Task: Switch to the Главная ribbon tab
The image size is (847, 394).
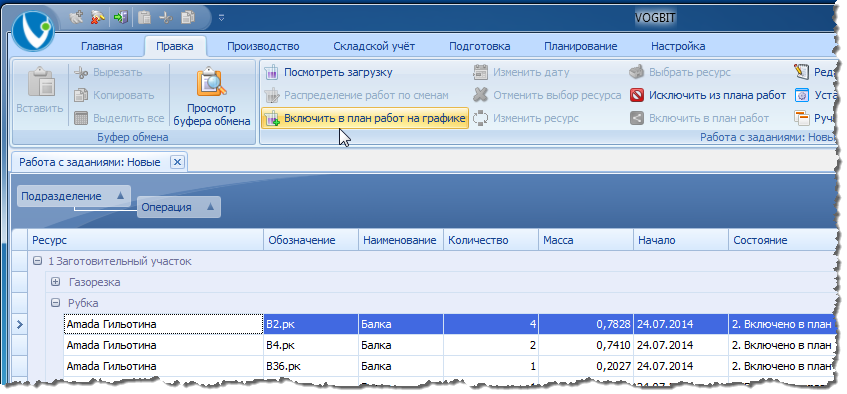Action: click(102, 46)
